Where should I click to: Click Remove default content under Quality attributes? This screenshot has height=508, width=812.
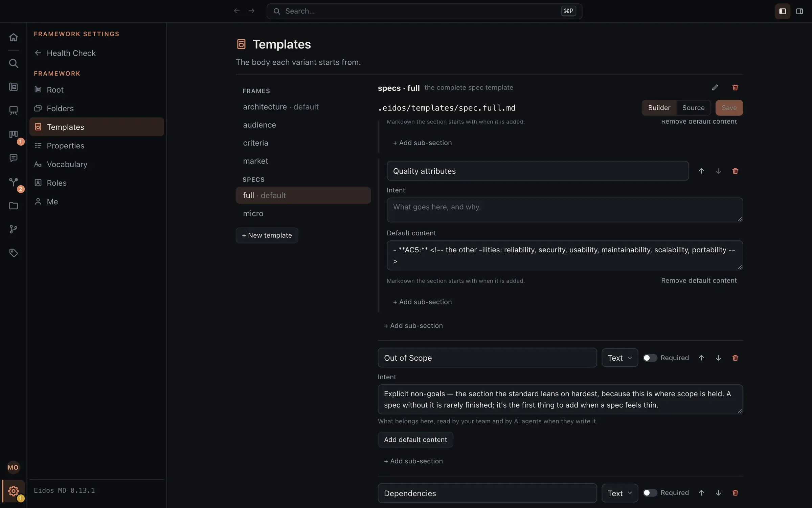tap(699, 281)
